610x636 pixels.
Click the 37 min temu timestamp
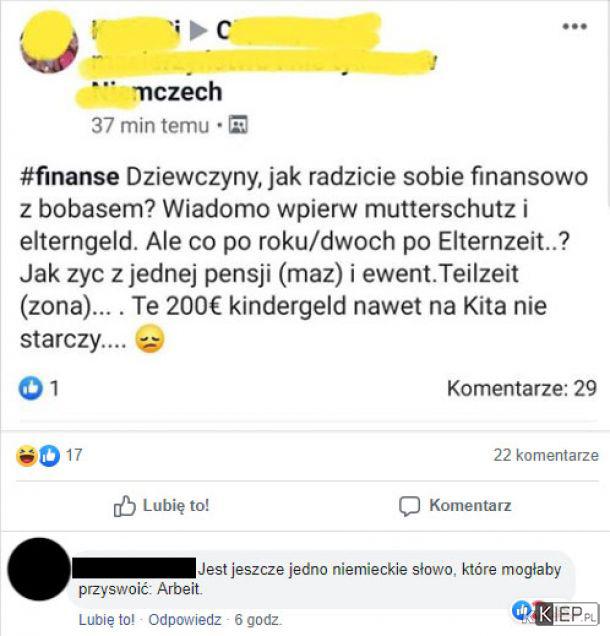pos(150,125)
